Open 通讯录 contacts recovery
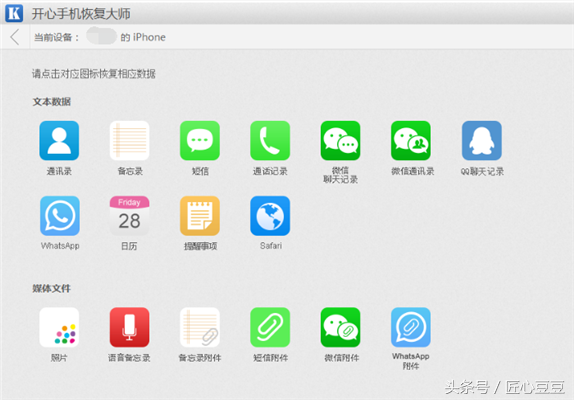The height and width of the screenshot is (400, 574). pos(59,141)
